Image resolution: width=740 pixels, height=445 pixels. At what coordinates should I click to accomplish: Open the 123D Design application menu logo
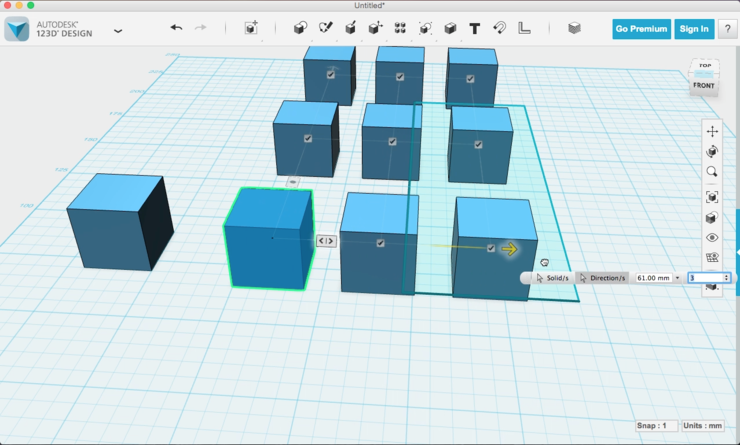[x=17, y=29]
